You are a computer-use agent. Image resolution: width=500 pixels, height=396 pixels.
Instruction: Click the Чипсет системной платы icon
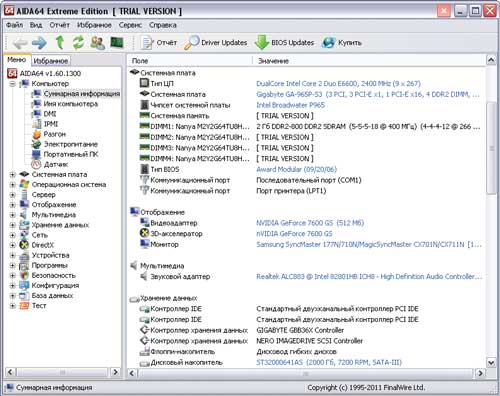pos(144,105)
